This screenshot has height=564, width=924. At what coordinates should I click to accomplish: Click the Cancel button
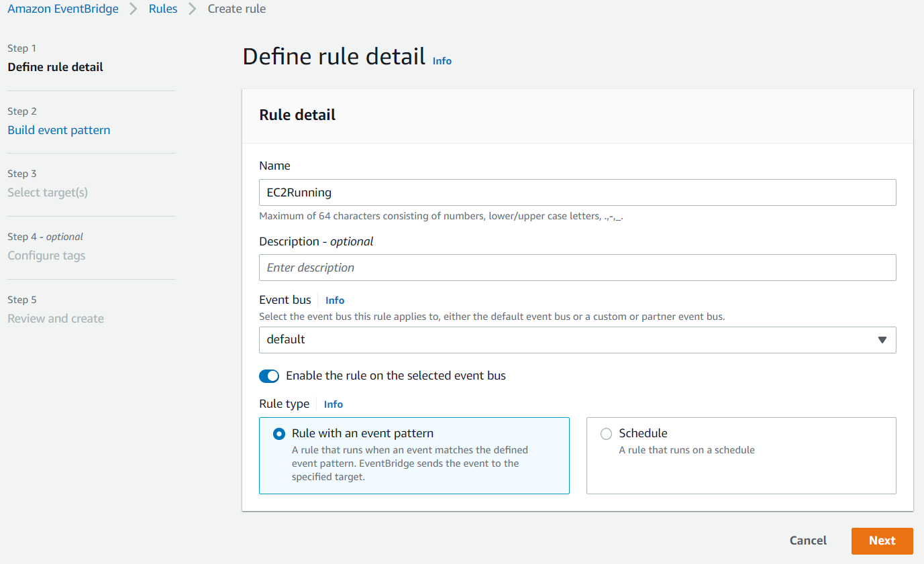tap(808, 541)
